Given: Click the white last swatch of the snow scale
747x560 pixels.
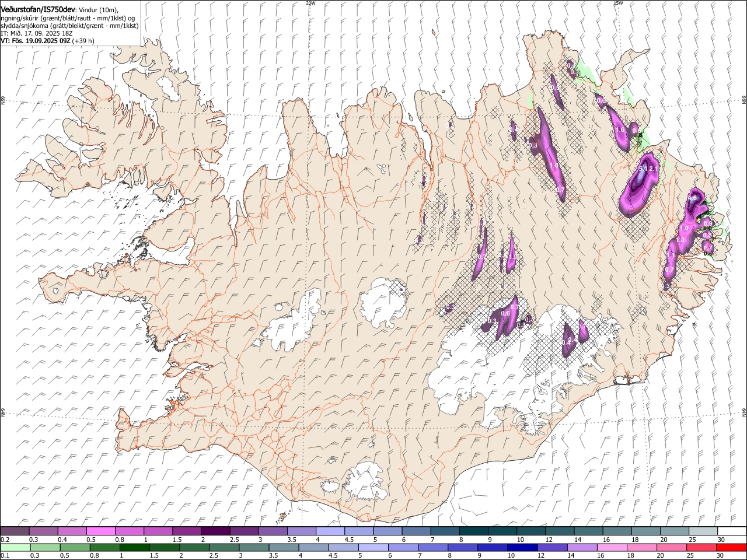Looking at the screenshot, I should (731, 531).
